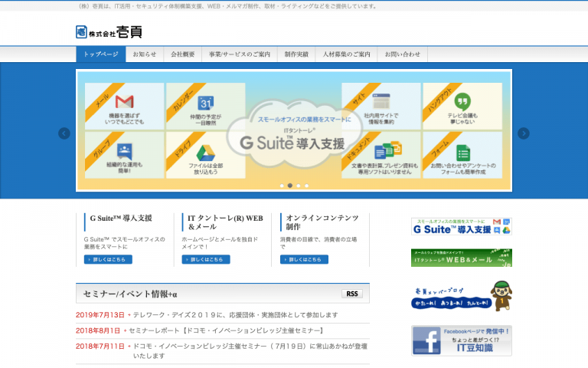Open the 制作実績 menu item
588x368 pixels.
(x=296, y=54)
